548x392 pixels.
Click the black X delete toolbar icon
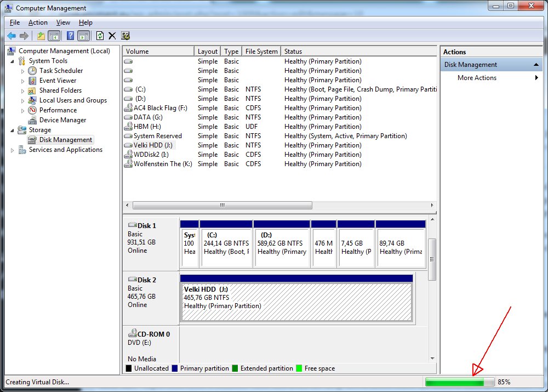(x=112, y=36)
